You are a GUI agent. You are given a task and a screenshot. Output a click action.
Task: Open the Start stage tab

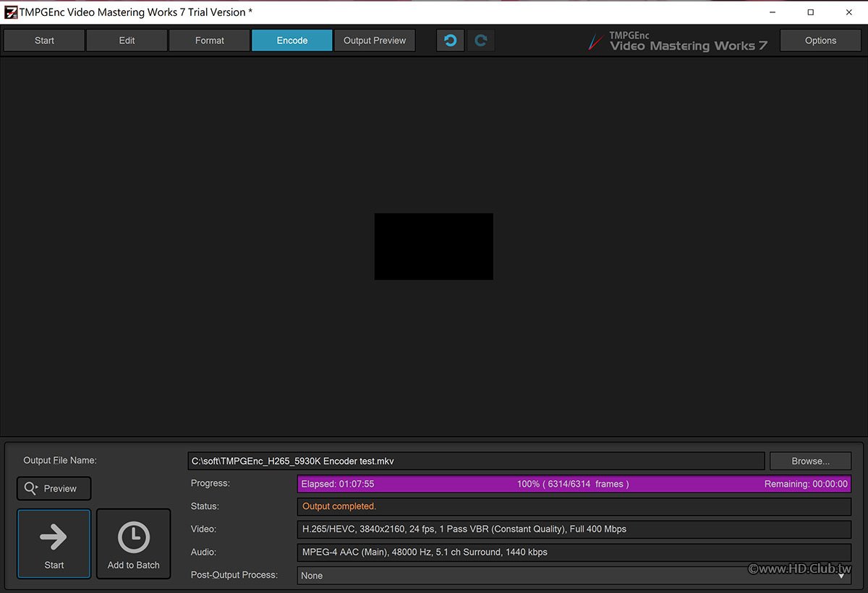point(44,40)
